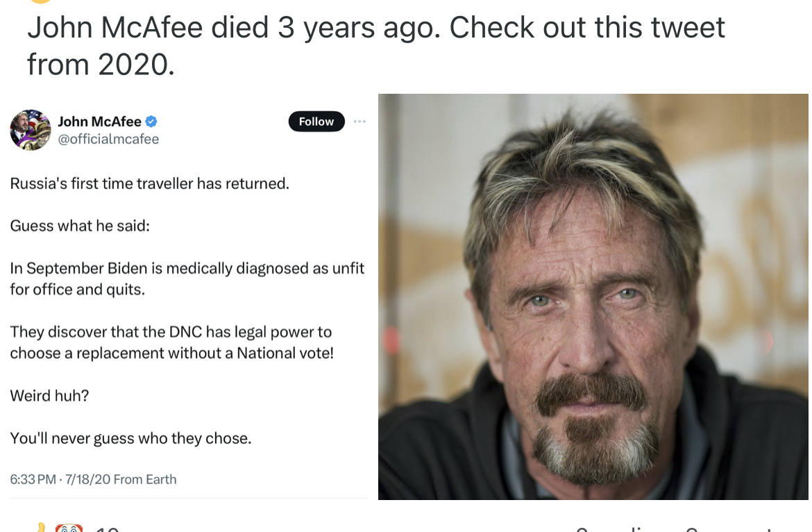Open the reaction count beside the emojis
Screen dimensions: 812x532
click(108, 530)
